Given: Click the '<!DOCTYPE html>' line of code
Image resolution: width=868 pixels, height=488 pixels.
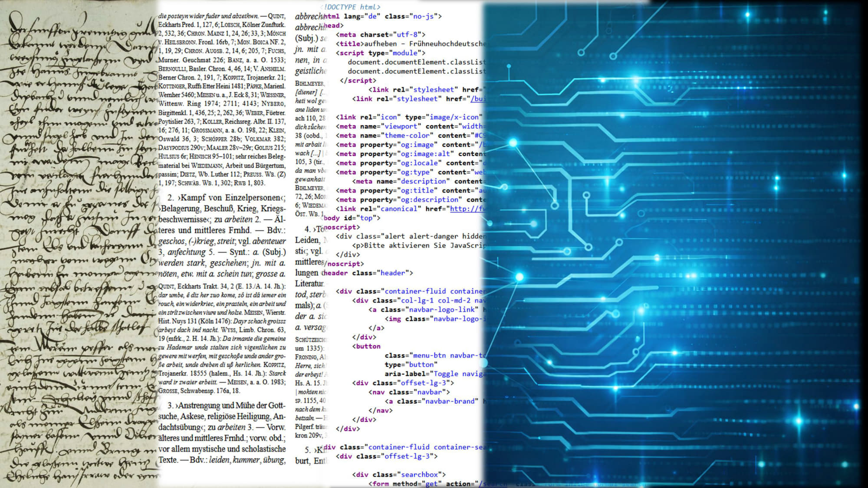Looking at the screenshot, I should 352,7.
